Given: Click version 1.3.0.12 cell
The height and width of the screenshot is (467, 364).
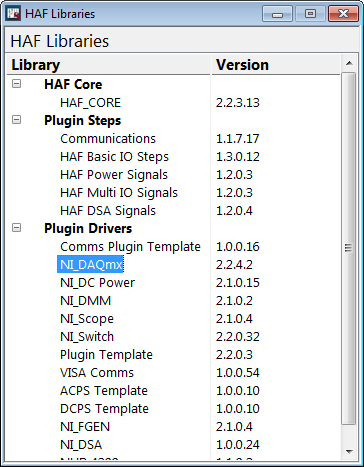Looking at the screenshot, I should (x=238, y=157).
